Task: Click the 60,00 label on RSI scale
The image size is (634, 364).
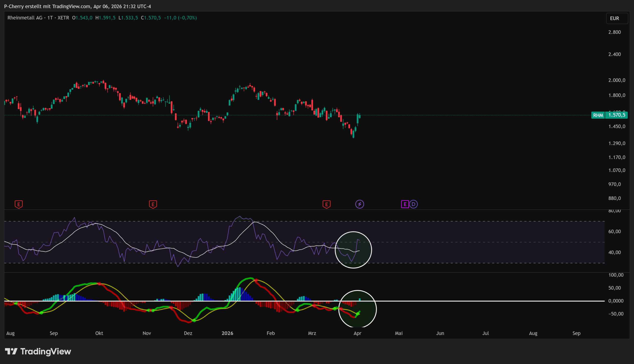Action: tap(614, 231)
